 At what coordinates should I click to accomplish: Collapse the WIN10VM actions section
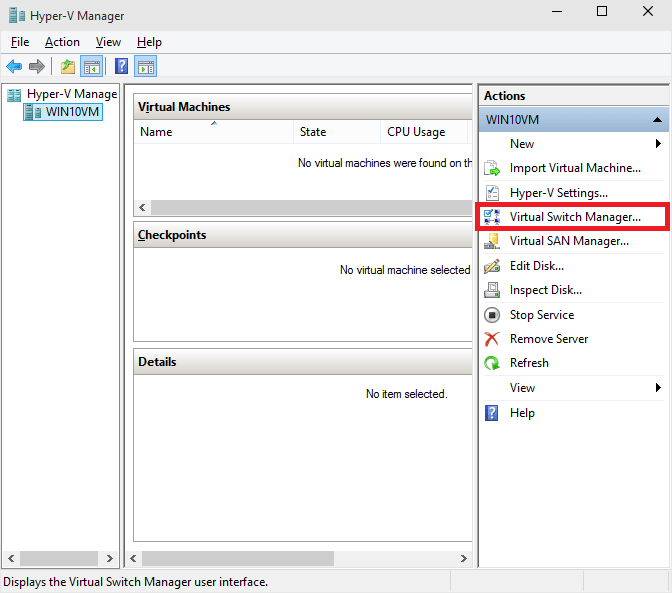pyautogui.click(x=657, y=120)
